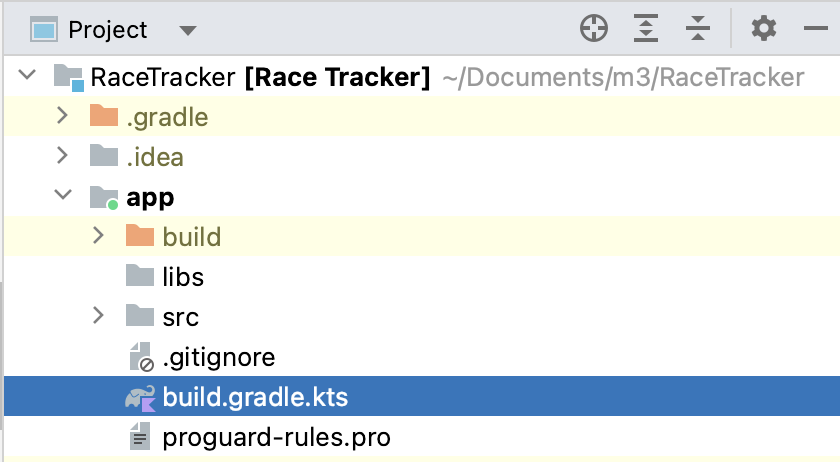Collapse the app module folder
Screen dimensions: 840x462
coord(62,196)
